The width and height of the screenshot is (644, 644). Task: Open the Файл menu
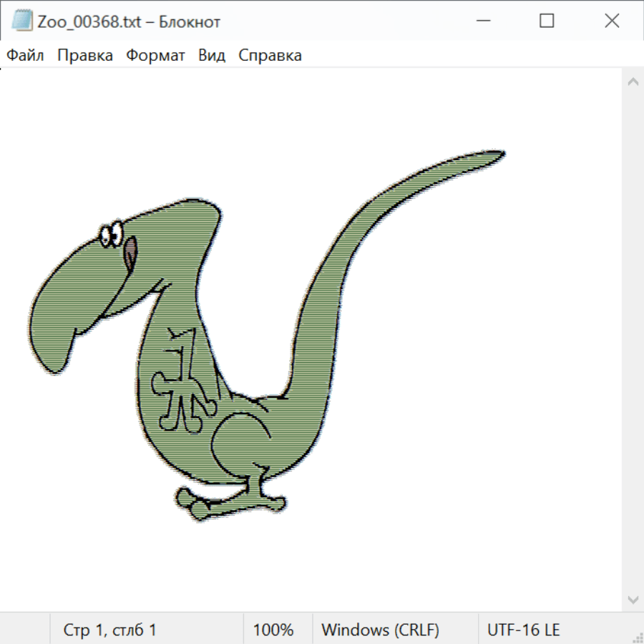[x=26, y=55]
